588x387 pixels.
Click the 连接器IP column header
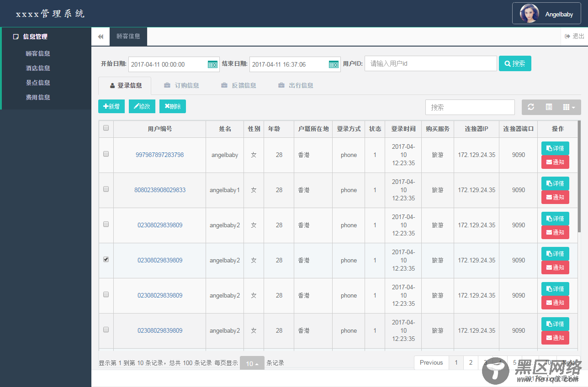(x=477, y=129)
